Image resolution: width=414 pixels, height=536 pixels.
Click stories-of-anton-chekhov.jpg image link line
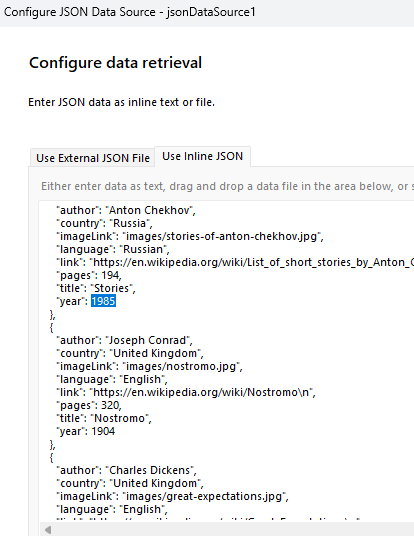pyautogui.click(x=190, y=236)
